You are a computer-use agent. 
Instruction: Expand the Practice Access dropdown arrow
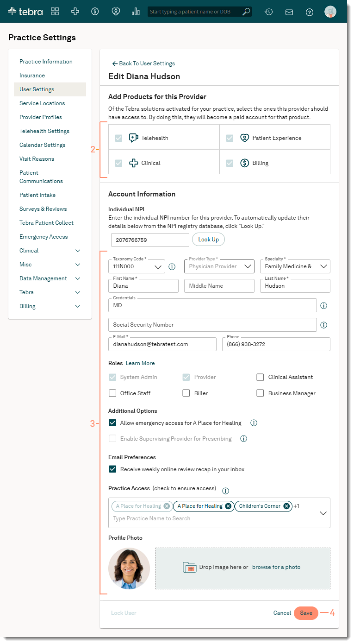[x=323, y=513]
